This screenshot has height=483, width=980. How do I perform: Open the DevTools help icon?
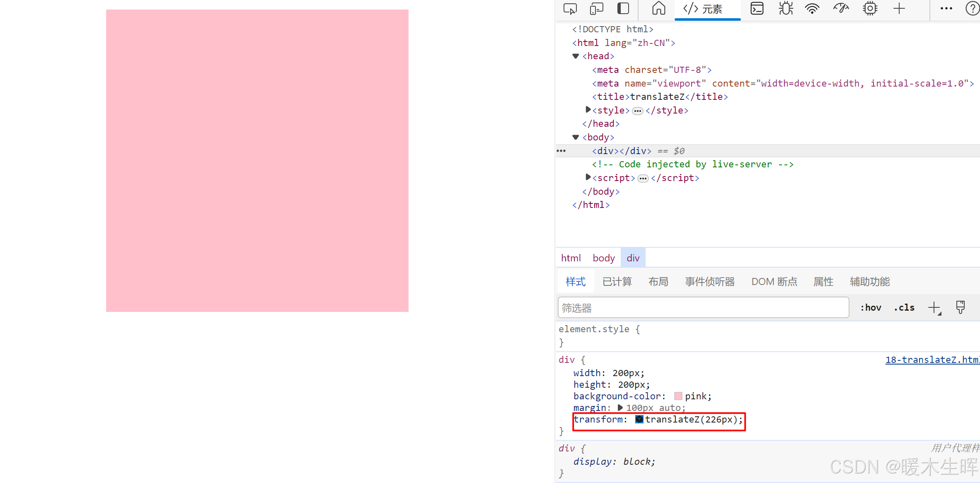point(973,9)
